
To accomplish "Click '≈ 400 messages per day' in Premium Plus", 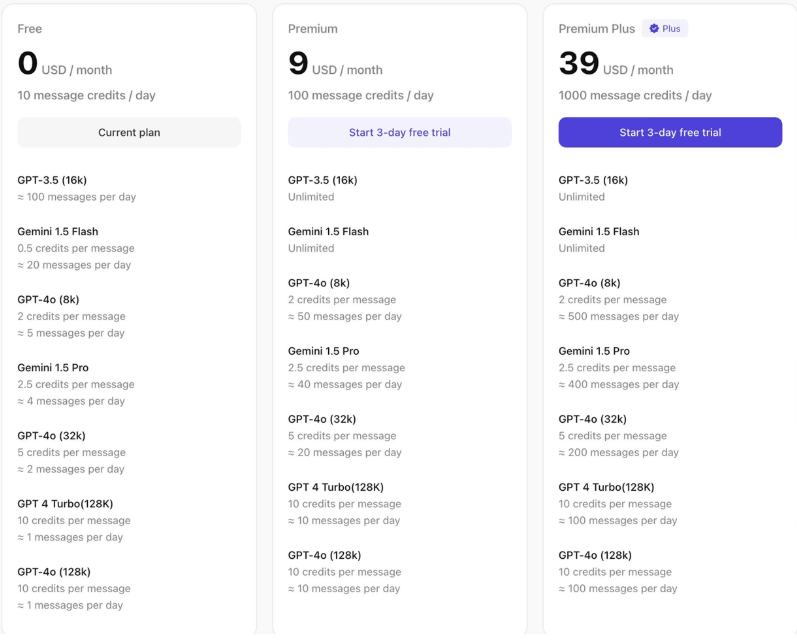I will click(x=619, y=384).
